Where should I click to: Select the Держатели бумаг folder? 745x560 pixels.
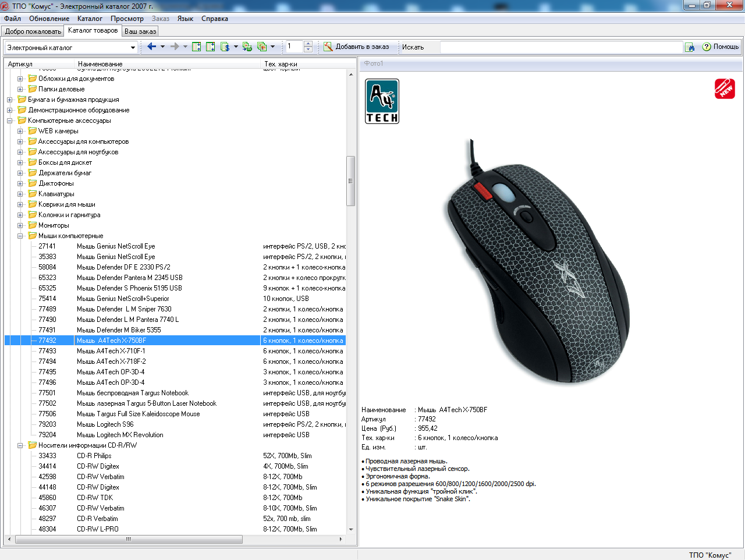pyautogui.click(x=65, y=173)
